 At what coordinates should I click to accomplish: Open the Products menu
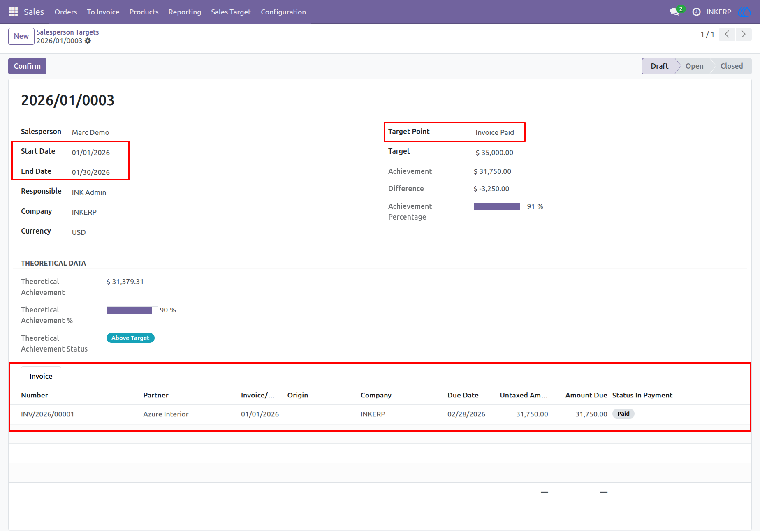144,12
